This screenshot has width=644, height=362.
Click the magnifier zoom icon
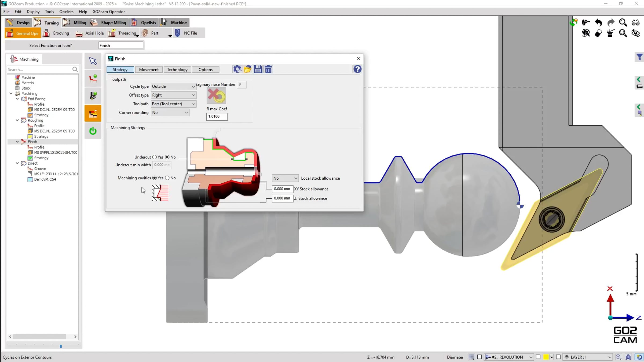click(623, 23)
